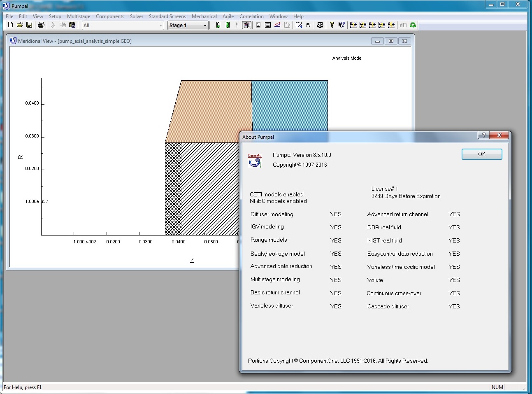Click the Pumpal title bar icon
This screenshot has width=532, height=394.
(6, 6)
